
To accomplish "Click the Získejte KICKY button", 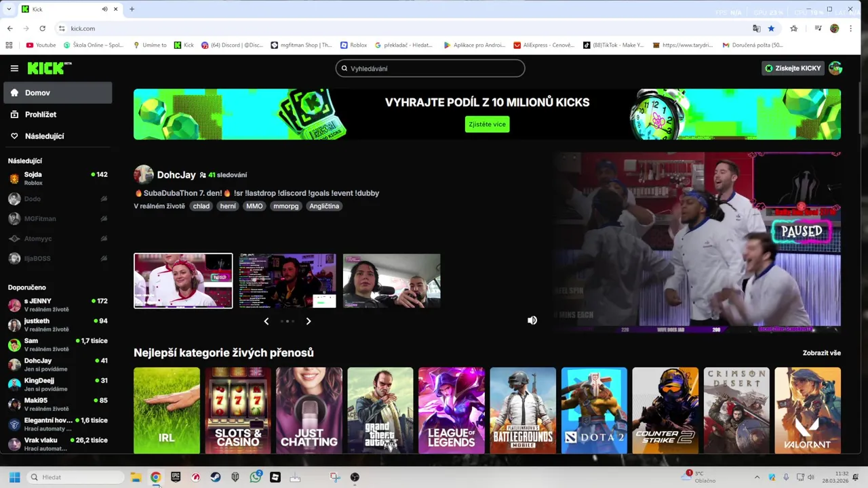I will click(793, 68).
